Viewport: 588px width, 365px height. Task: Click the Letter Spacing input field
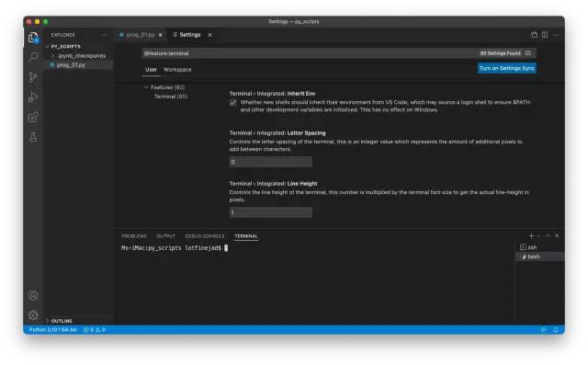tap(271, 162)
